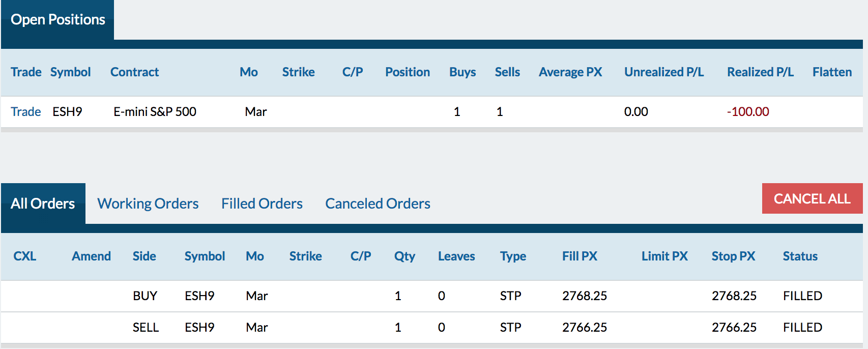Select the Open Positions tab

(x=57, y=20)
